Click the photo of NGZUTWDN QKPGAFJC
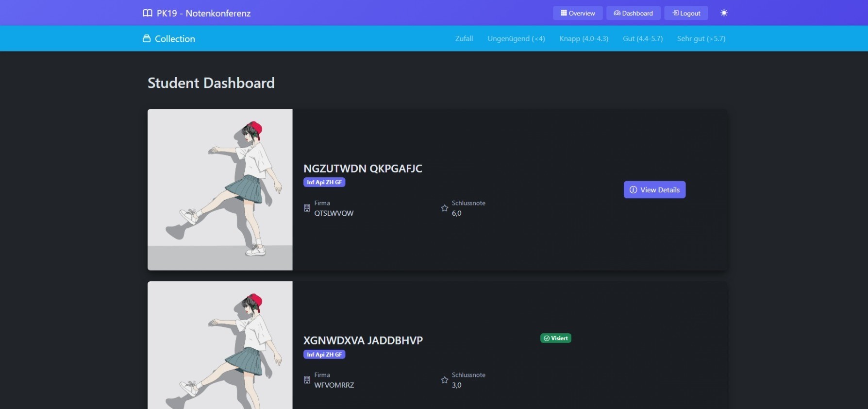868x409 pixels. click(220, 189)
